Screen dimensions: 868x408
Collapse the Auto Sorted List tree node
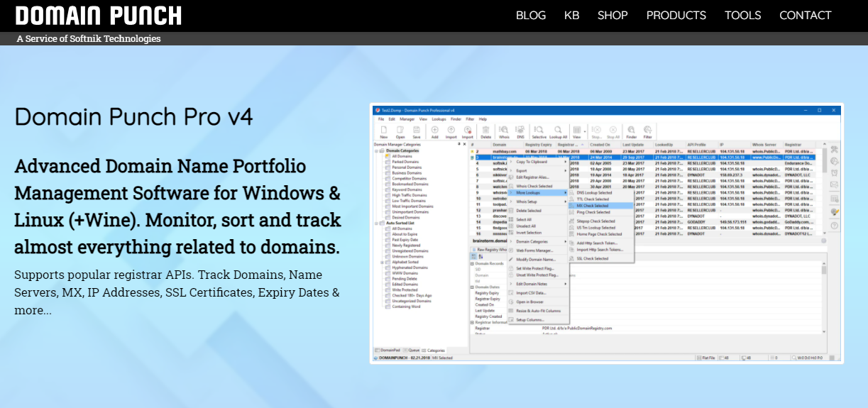[376, 224]
